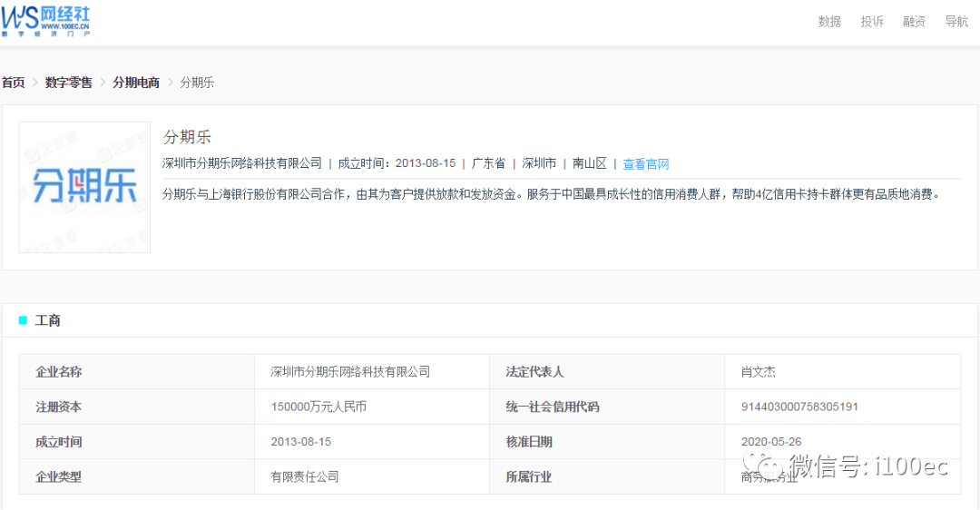
Task: Open 数字零售 breadcrumb link
Action: pyautogui.click(x=68, y=83)
